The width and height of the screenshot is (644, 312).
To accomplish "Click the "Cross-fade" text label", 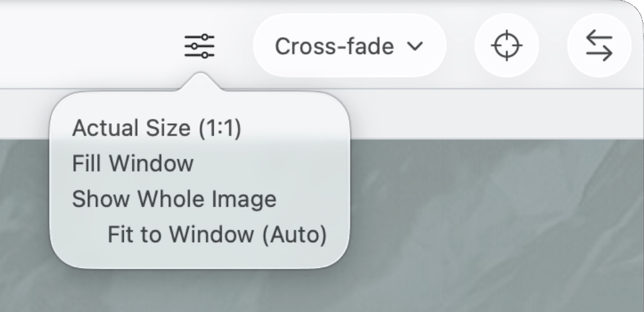I will click(x=334, y=46).
